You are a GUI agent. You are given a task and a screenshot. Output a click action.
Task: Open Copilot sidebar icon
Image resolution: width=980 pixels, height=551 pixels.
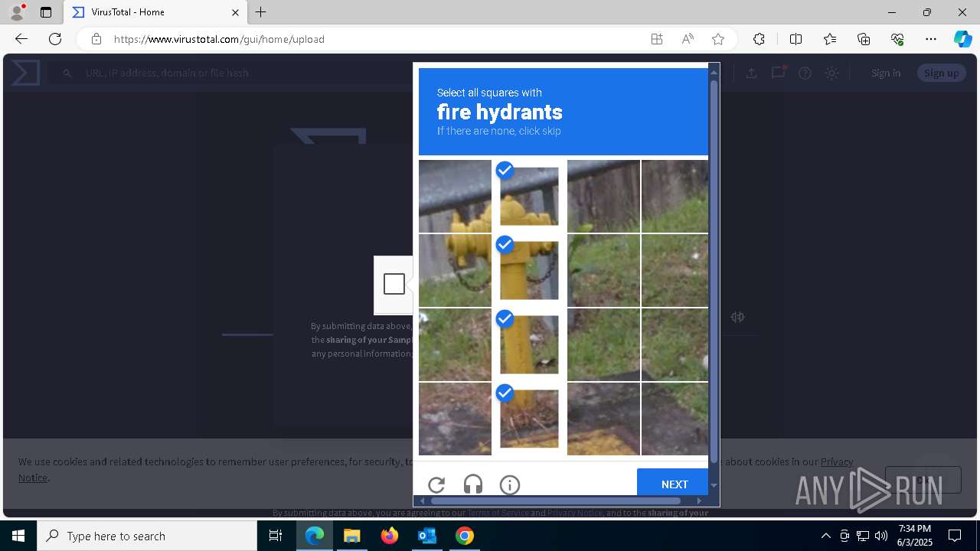tap(962, 39)
